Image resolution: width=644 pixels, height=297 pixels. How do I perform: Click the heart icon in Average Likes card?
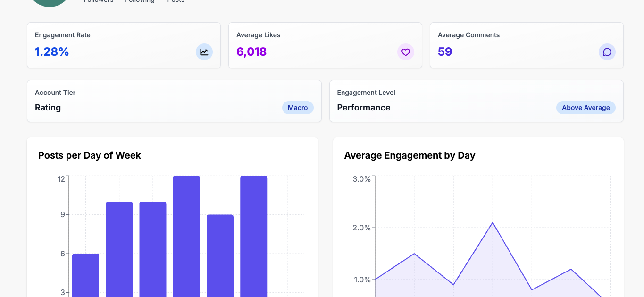pos(405,52)
